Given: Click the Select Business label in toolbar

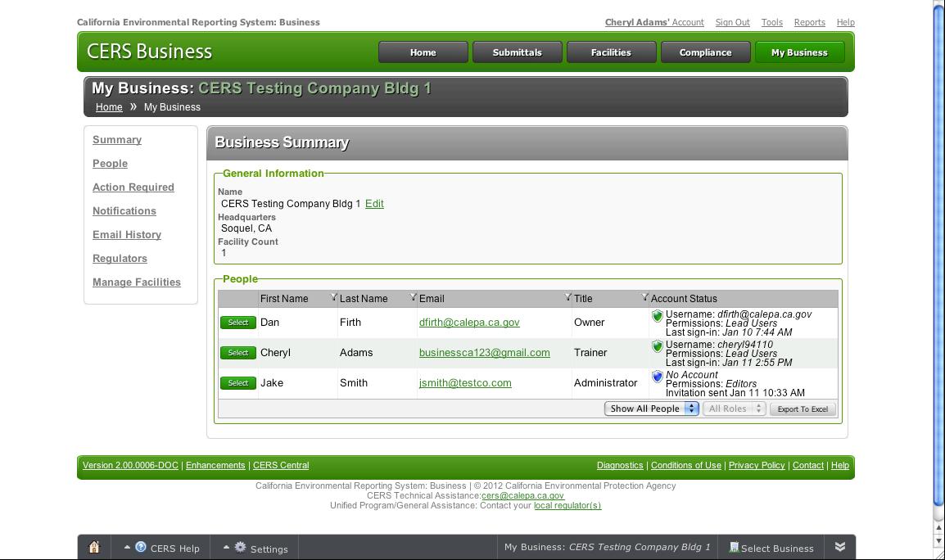Looking at the screenshot, I should (x=777, y=548).
